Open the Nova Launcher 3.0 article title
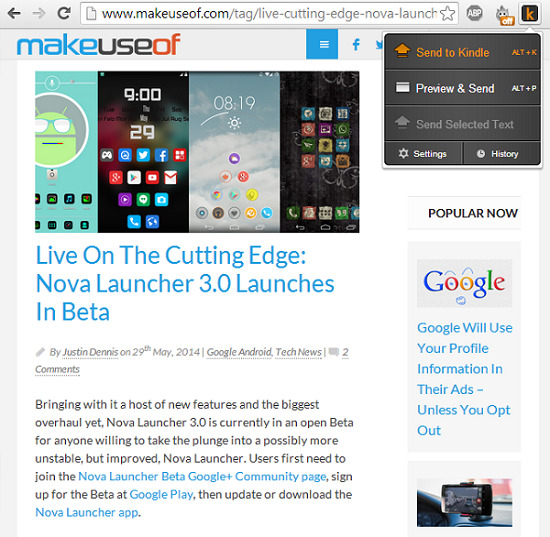 185,283
